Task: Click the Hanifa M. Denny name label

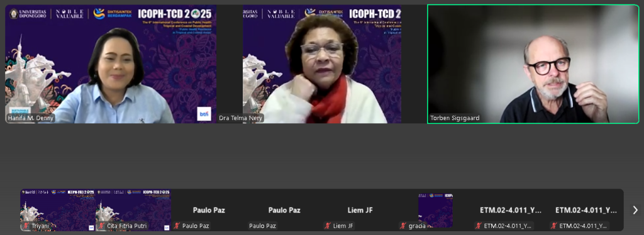Action: click(x=31, y=119)
